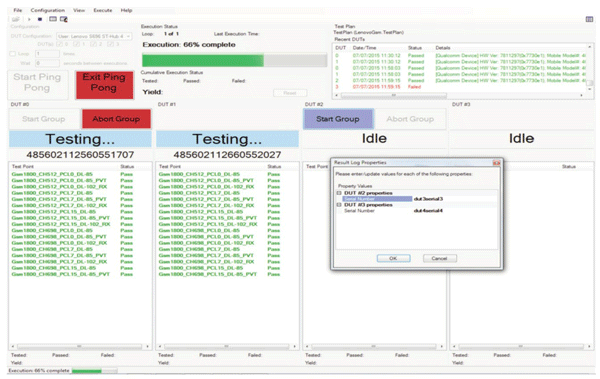
Task: Click the window icon with red mark in toolbar
Action: [x=64, y=19]
